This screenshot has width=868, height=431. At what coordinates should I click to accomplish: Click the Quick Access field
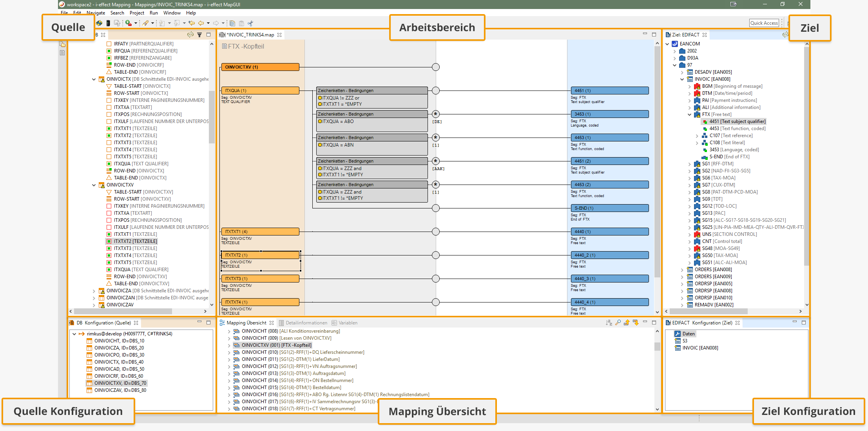(764, 23)
